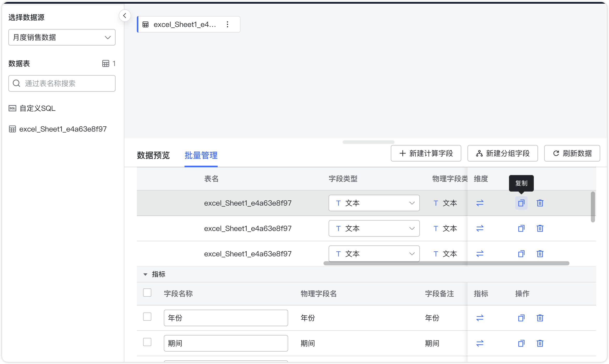Tick the checkbox for the 期间 row
The height and width of the screenshot is (364, 609).
(147, 342)
